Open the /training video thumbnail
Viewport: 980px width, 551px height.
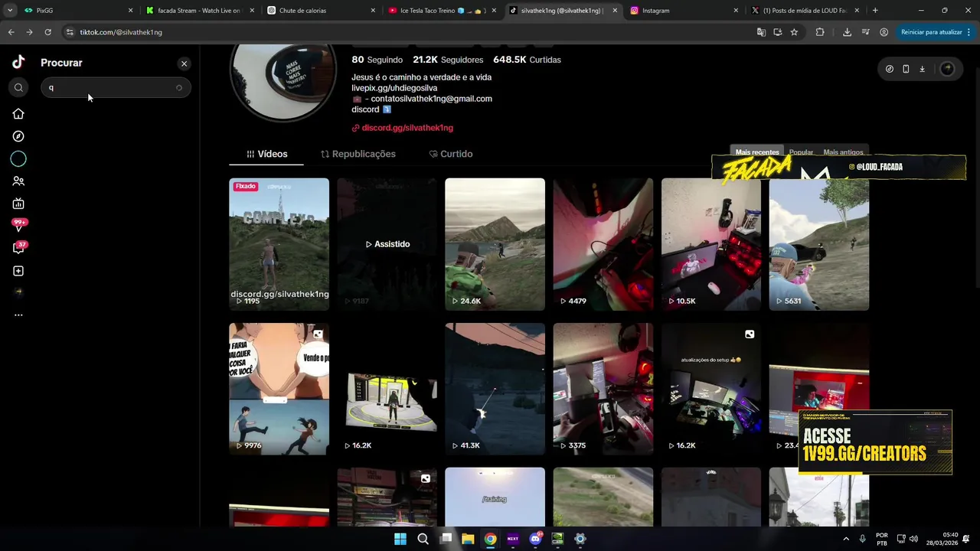coord(495,497)
